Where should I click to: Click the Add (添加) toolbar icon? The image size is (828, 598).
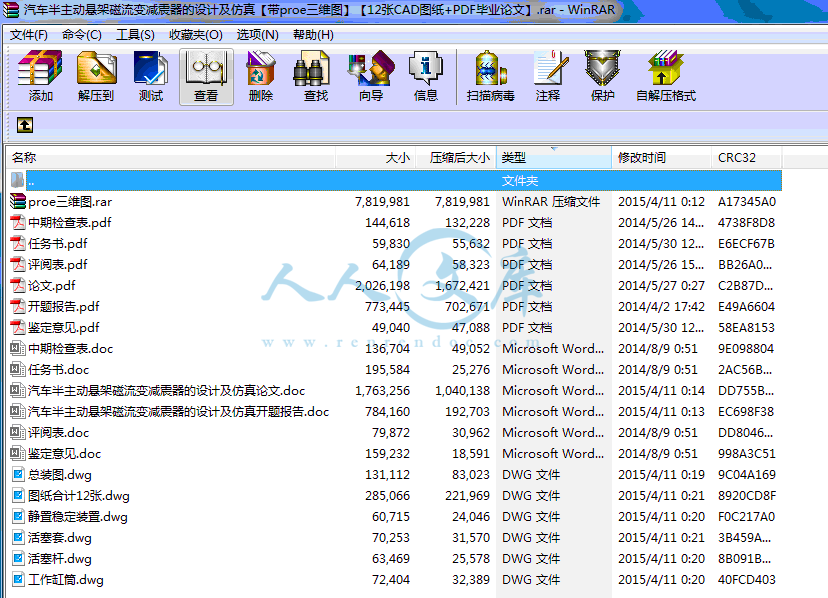pyautogui.click(x=40, y=76)
